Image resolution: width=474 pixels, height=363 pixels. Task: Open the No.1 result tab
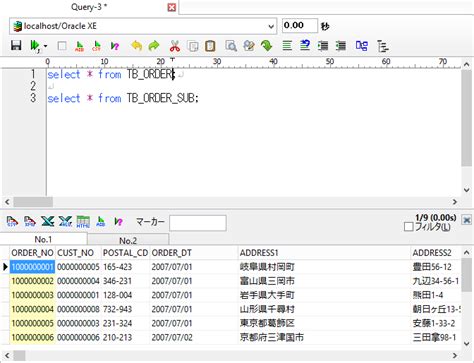(x=43, y=239)
